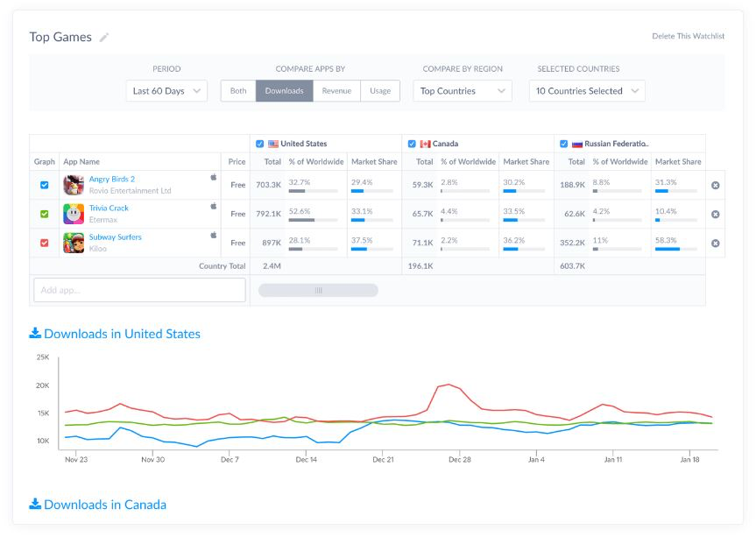Toggle the Subway Surfers graph checkbox

pos(45,243)
